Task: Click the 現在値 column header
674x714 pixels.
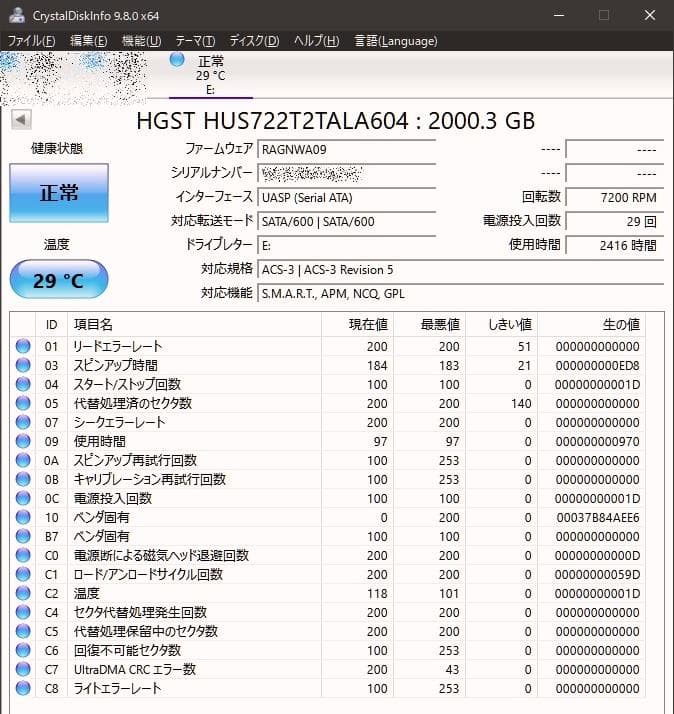Action: point(357,325)
